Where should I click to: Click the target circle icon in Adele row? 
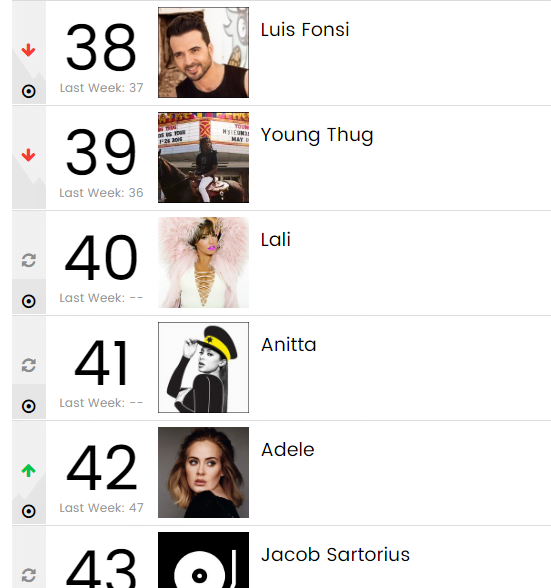[29, 511]
